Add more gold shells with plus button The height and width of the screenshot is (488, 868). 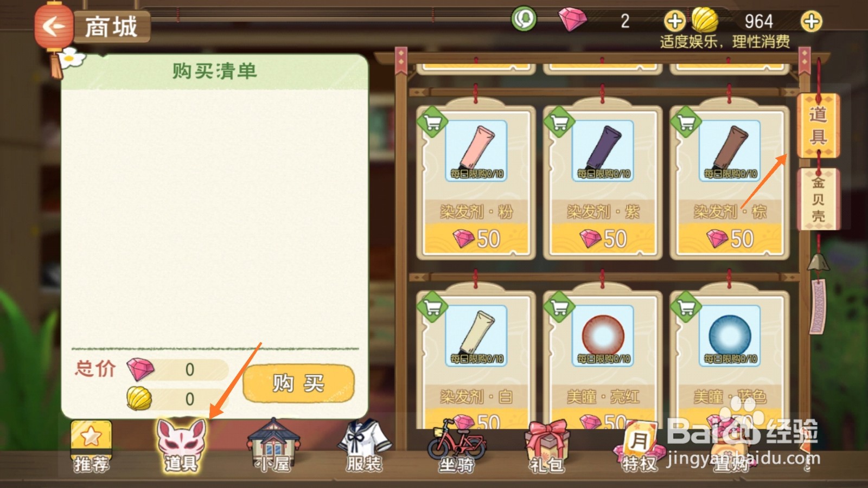[811, 22]
